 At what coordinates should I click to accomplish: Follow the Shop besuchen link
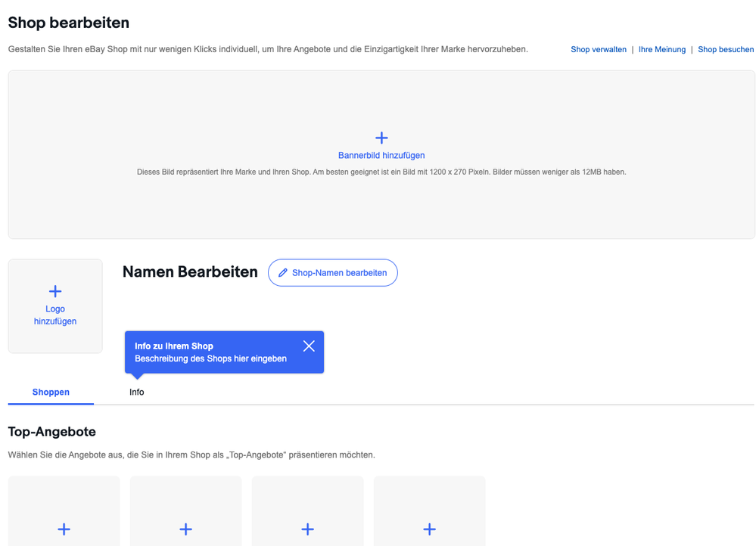click(726, 50)
